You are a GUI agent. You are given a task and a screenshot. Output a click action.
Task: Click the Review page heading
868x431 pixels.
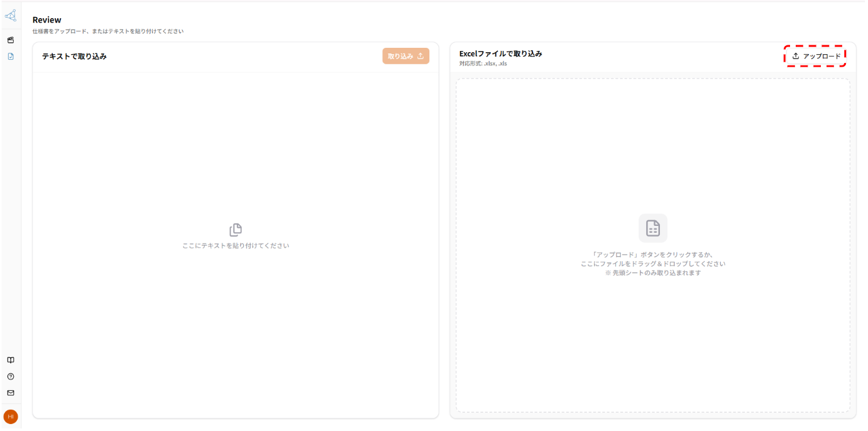(x=47, y=20)
